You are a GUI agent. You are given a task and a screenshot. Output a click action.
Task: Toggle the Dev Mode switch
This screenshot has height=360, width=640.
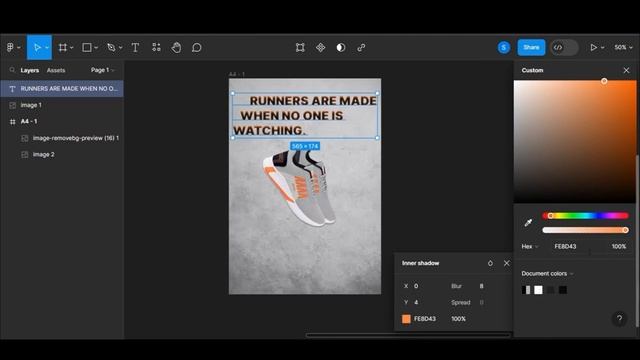564,47
